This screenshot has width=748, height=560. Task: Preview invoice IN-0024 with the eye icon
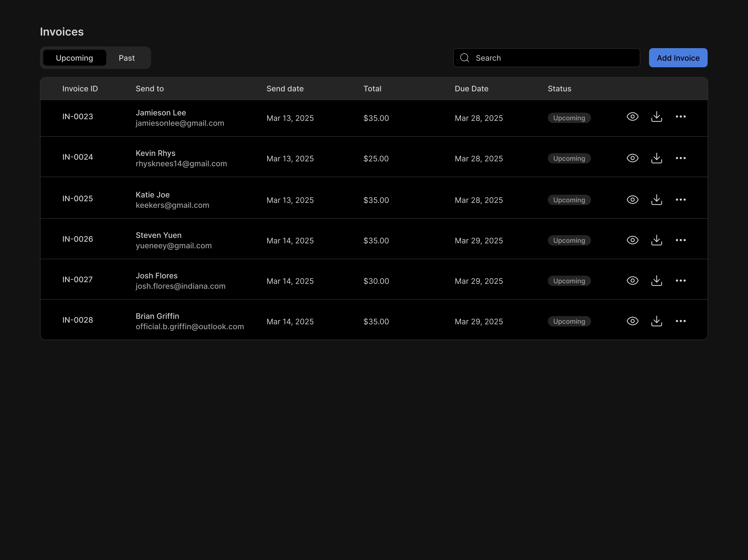(632, 158)
